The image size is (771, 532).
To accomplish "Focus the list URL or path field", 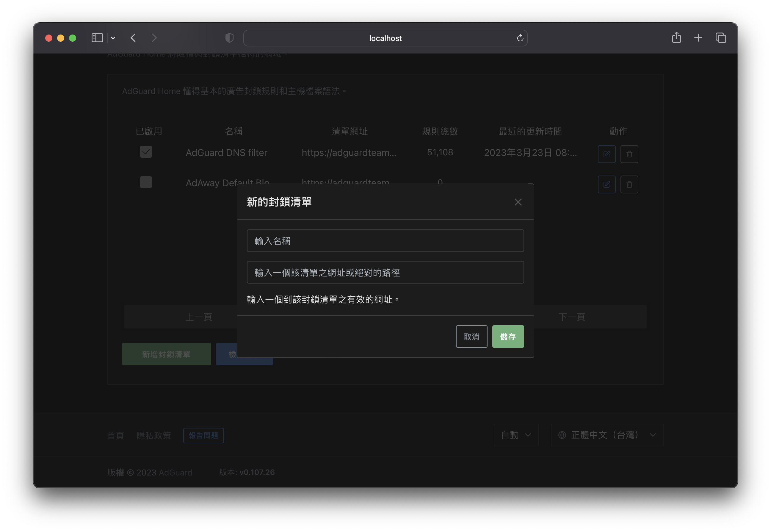I will coord(385,272).
